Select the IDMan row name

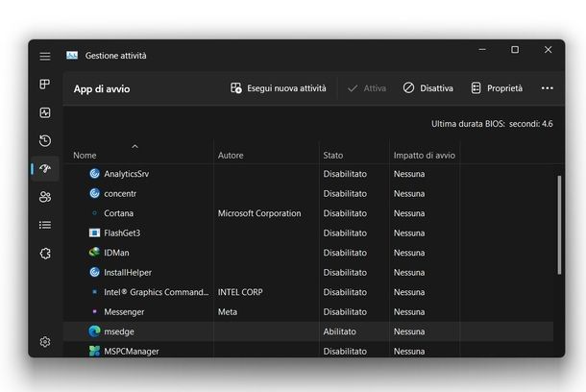[x=116, y=253]
